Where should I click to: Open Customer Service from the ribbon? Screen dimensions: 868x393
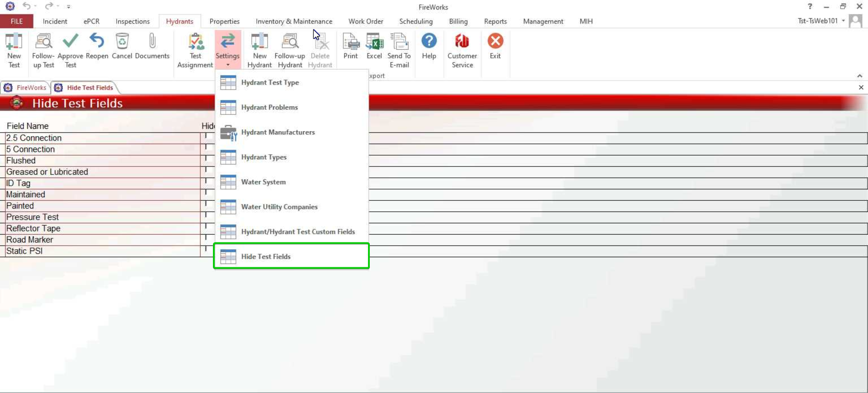462,43
